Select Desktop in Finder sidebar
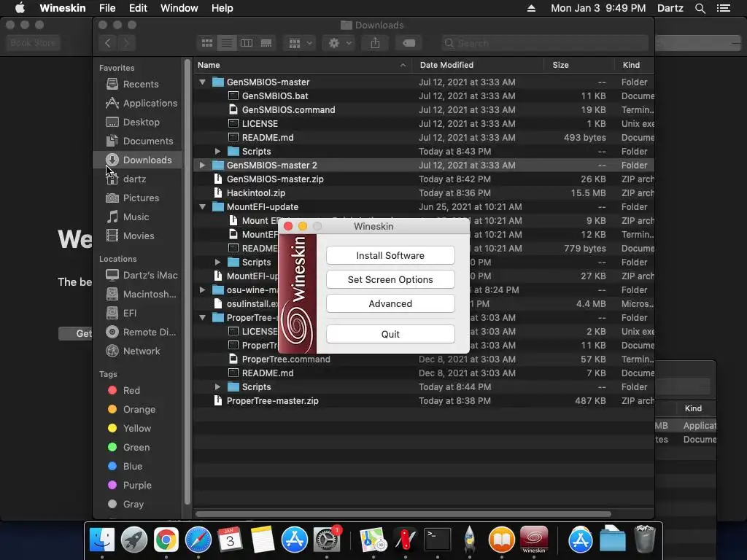Image resolution: width=747 pixels, height=560 pixels. pos(137,122)
